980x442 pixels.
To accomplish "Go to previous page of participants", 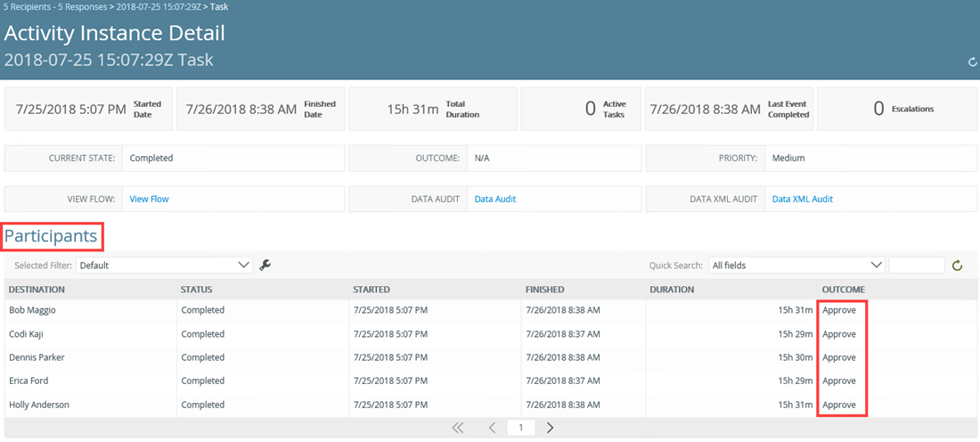I will click(x=492, y=428).
